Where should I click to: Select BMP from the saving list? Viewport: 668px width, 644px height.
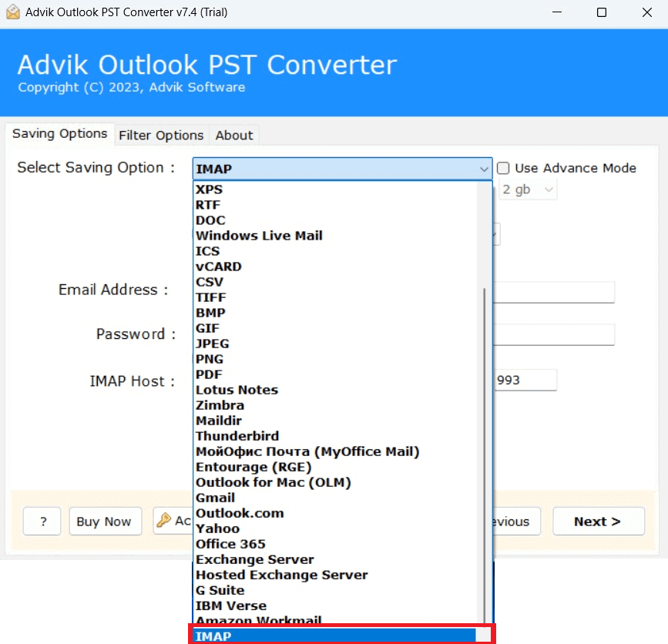click(335, 313)
